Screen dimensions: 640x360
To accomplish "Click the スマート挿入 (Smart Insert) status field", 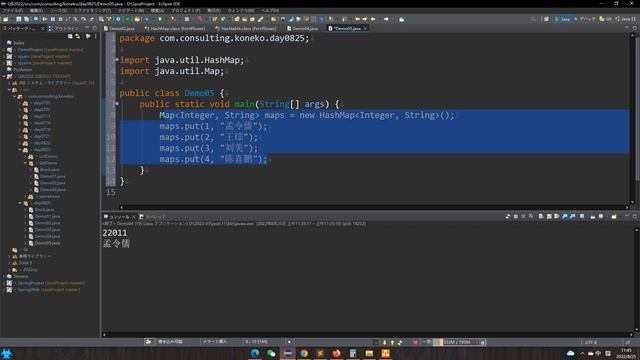I will (x=215, y=342).
